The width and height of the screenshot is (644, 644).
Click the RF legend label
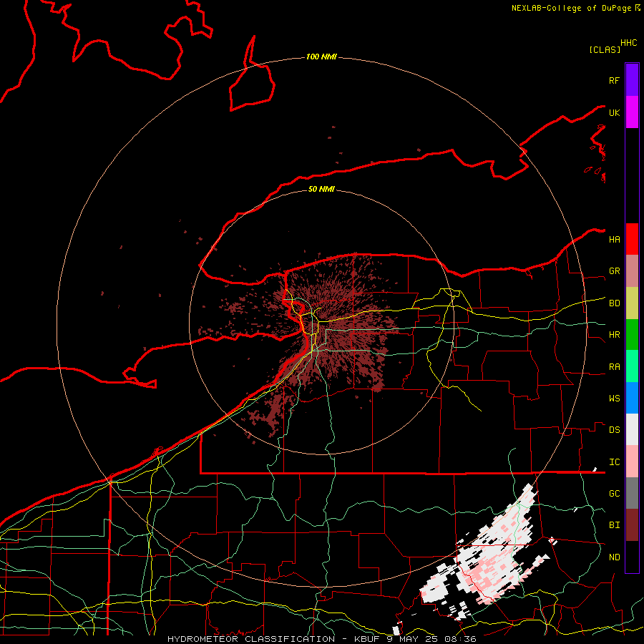(615, 80)
